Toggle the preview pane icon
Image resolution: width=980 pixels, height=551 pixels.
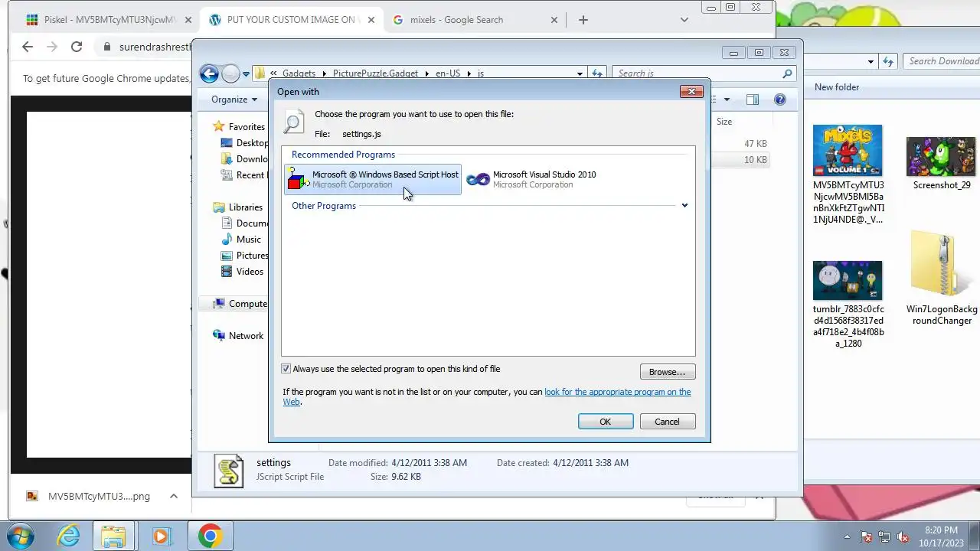(753, 99)
